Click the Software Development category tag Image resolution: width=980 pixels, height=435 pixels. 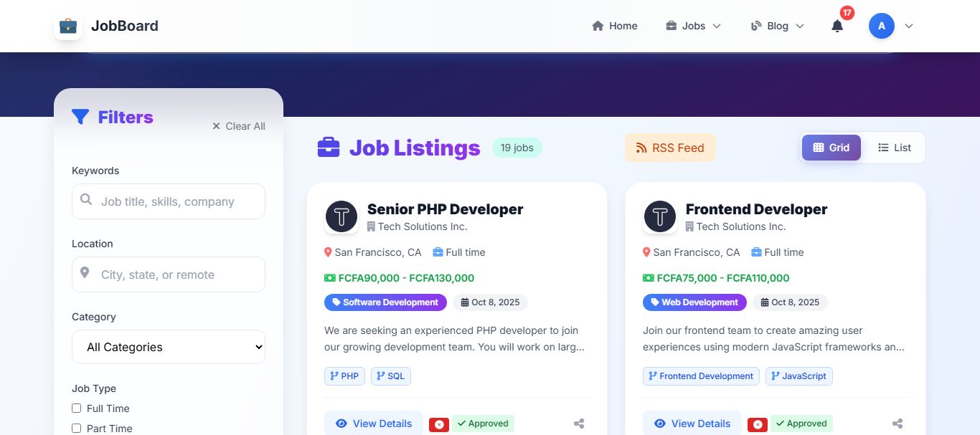(x=385, y=302)
